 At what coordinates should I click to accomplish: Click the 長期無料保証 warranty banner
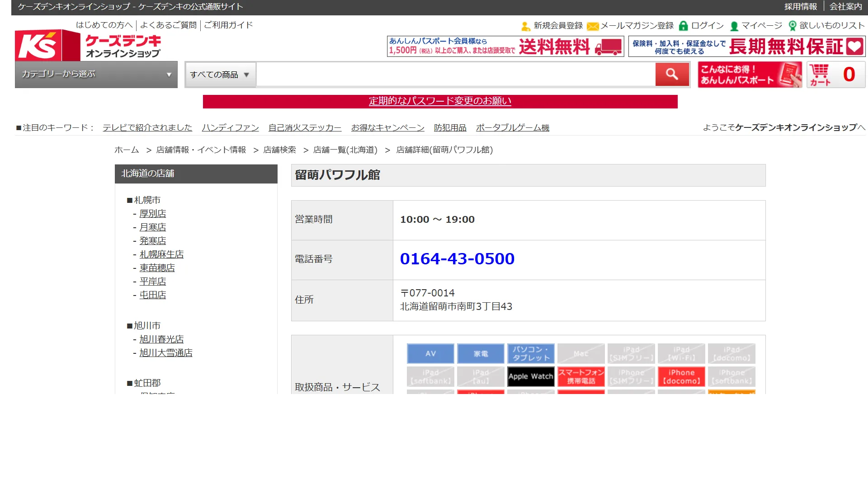[x=747, y=47]
